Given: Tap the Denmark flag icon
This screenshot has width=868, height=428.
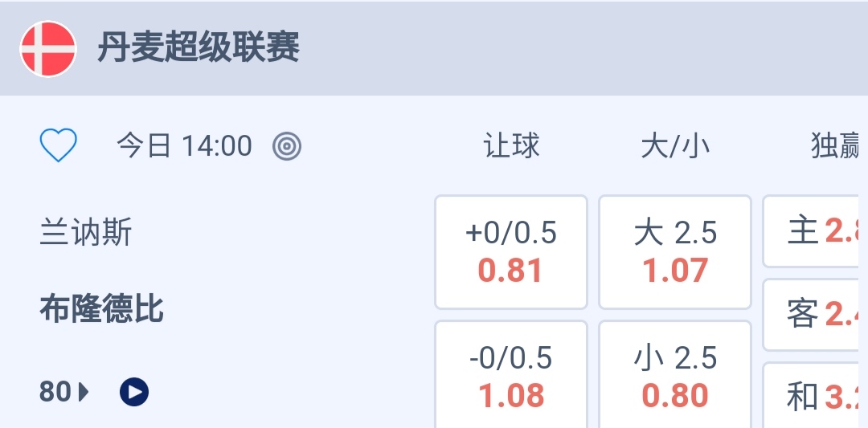Looking at the screenshot, I should click(48, 49).
